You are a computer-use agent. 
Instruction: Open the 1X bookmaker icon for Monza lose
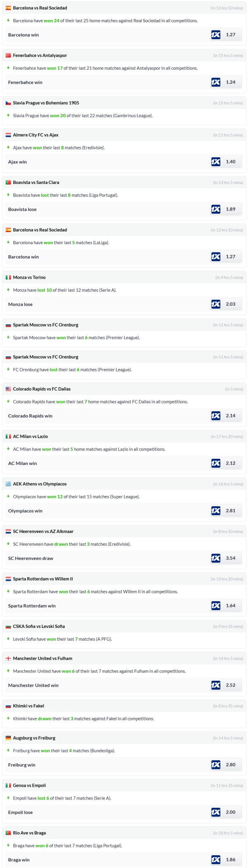point(216,304)
